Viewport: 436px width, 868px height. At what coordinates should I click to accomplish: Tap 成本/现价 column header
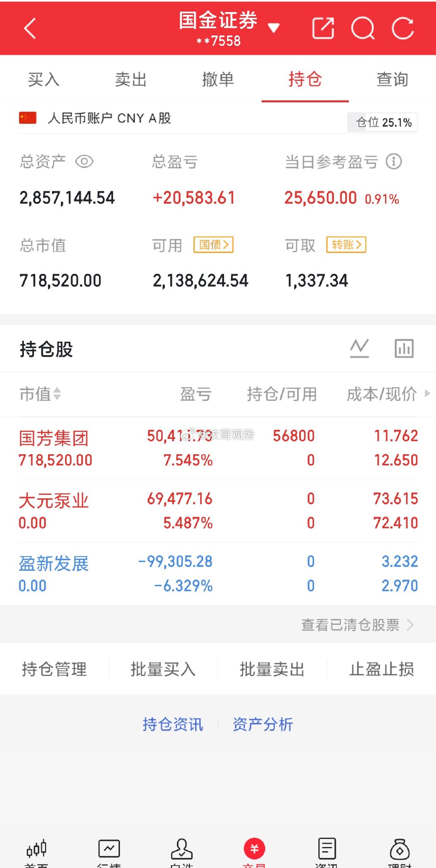[382, 394]
